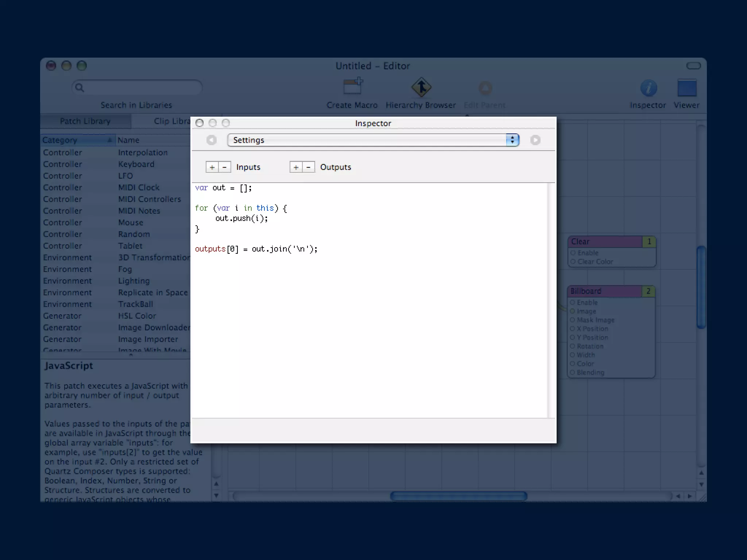The width and height of the screenshot is (747, 560).
Task: Click the editor vertical scrollbar thumb
Action: pos(701,288)
